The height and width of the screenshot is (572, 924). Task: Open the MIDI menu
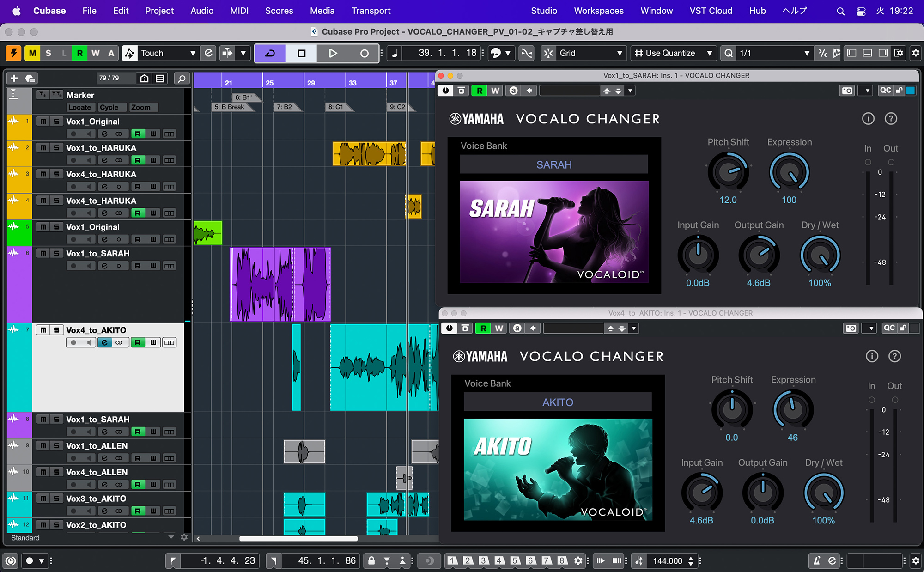[x=239, y=11]
